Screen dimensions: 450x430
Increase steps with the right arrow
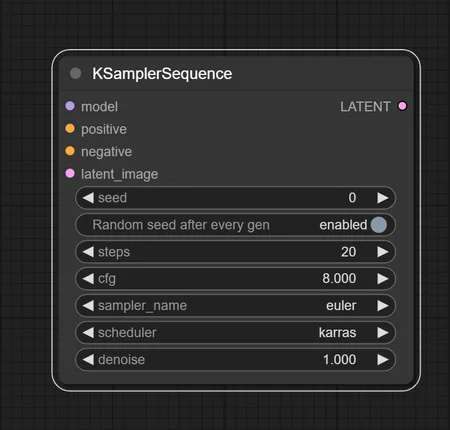pyautogui.click(x=383, y=252)
